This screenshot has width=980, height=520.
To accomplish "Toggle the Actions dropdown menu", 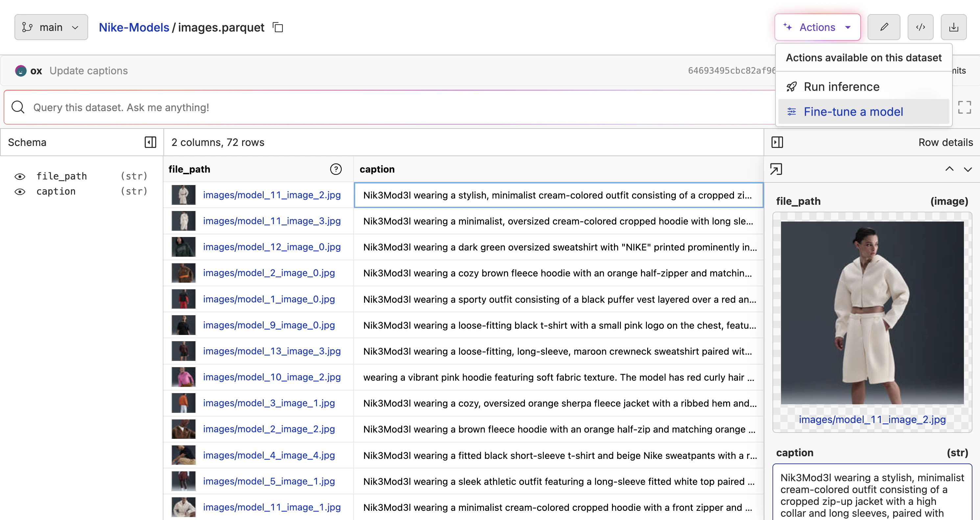I will pyautogui.click(x=817, y=27).
